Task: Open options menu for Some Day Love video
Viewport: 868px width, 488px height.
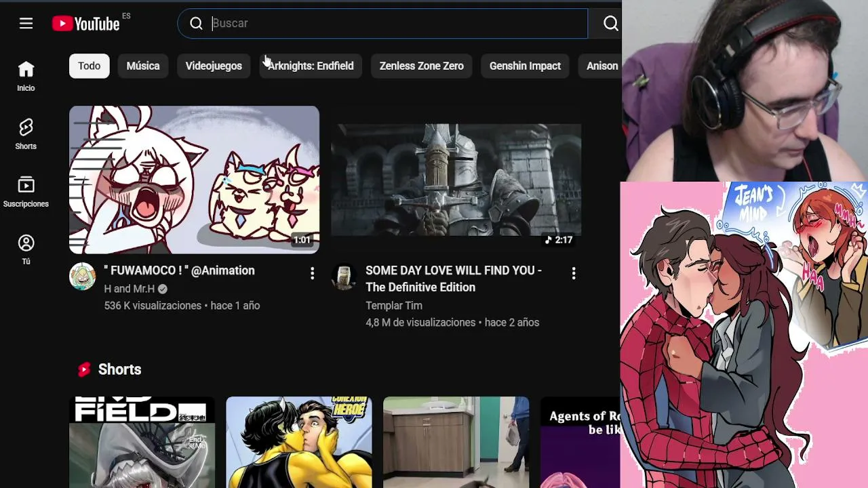Action: coord(574,273)
